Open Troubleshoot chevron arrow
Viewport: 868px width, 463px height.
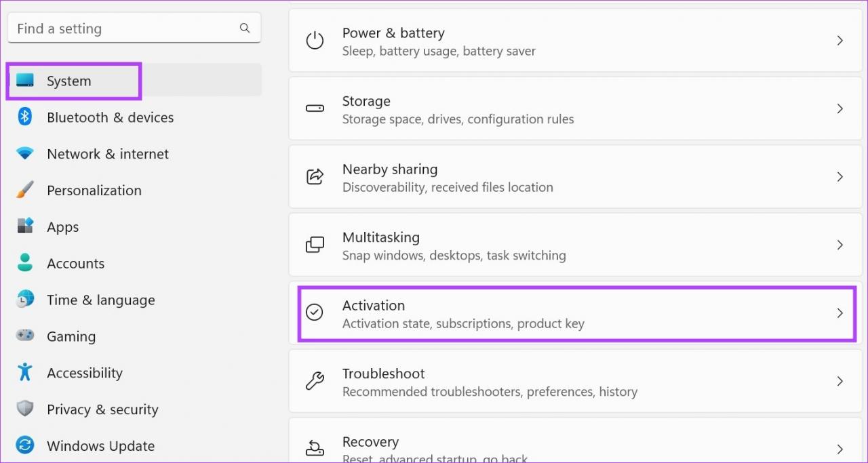840,382
